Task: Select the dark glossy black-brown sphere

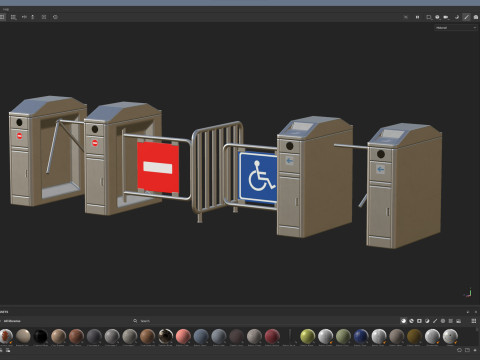Action: pos(165,336)
